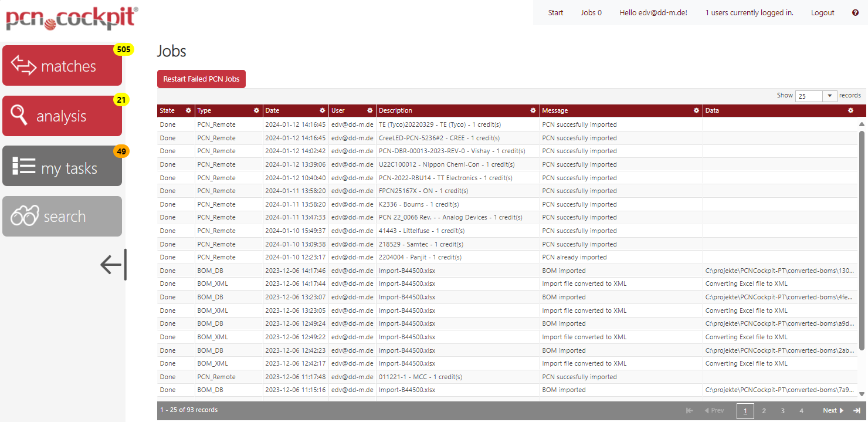Click the help question mark icon

click(x=855, y=13)
